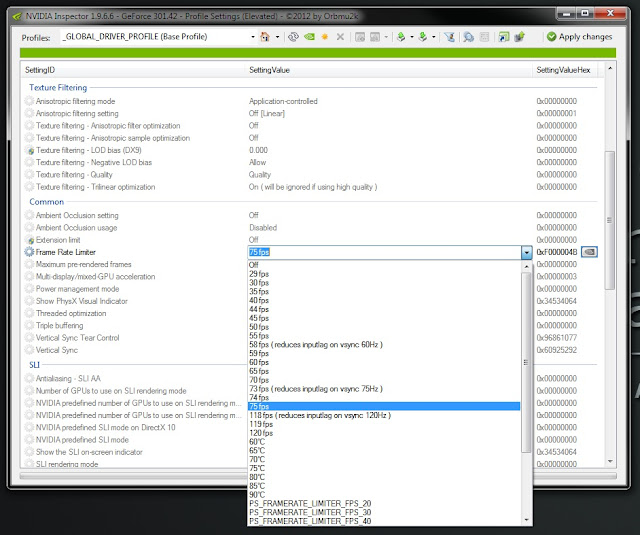Click the gear icon beside Anisotropic filtering mode
The image size is (640, 535).
[29, 101]
